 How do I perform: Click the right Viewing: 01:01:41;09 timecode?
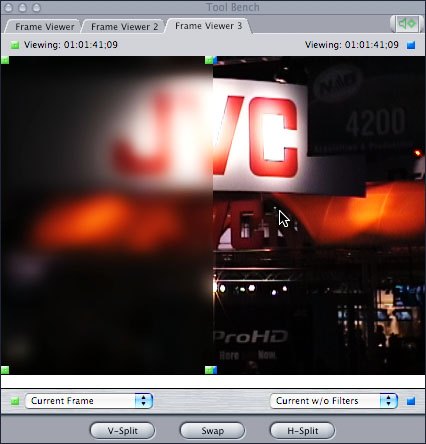pyautogui.click(x=352, y=45)
